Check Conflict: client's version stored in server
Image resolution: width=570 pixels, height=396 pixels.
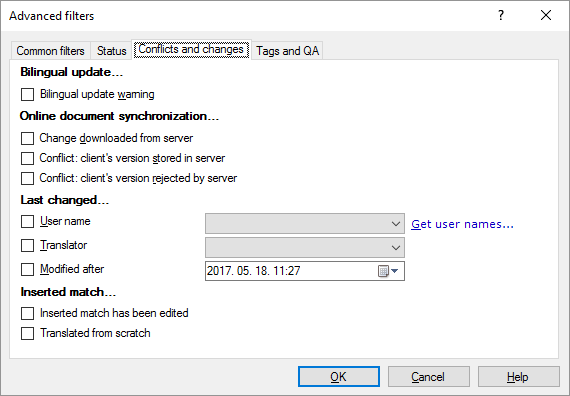[28, 159]
